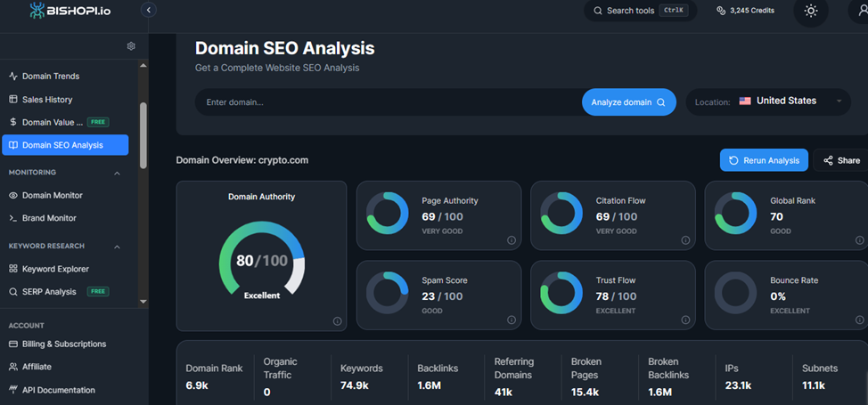868x405 pixels.
Task: Click the Bounce Rate info icon
Action: (859, 320)
